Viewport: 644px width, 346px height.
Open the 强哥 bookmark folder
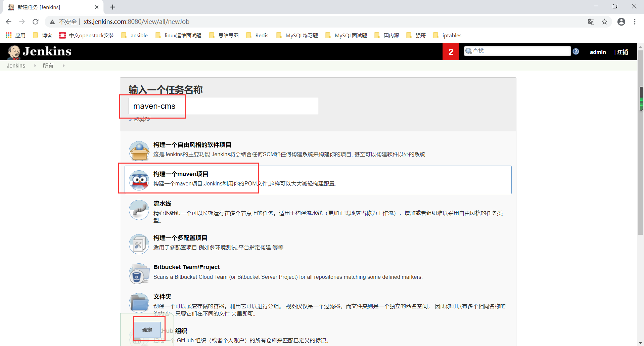point(416,35)
